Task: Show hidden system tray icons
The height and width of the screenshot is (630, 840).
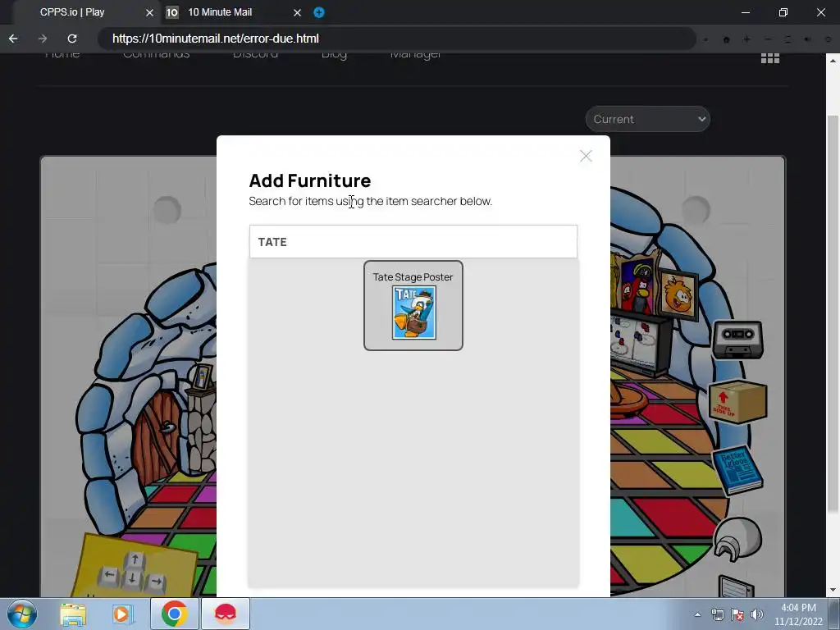Action: click(697, 614)
